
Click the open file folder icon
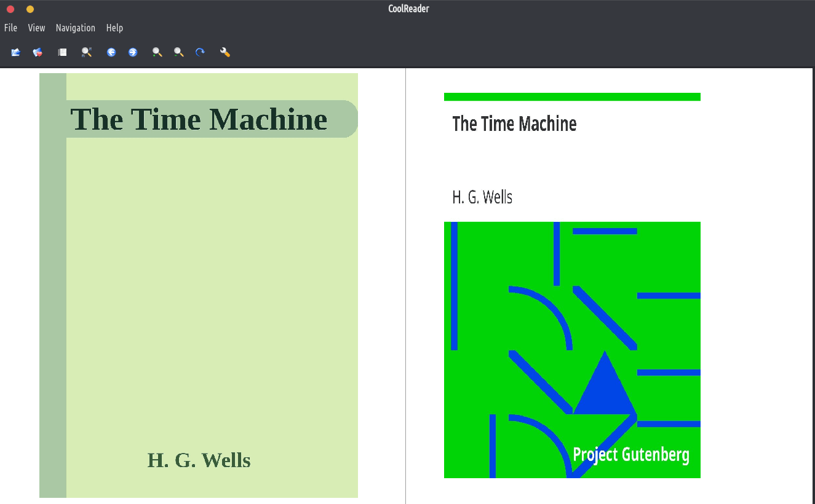click(x=16, y=52)
